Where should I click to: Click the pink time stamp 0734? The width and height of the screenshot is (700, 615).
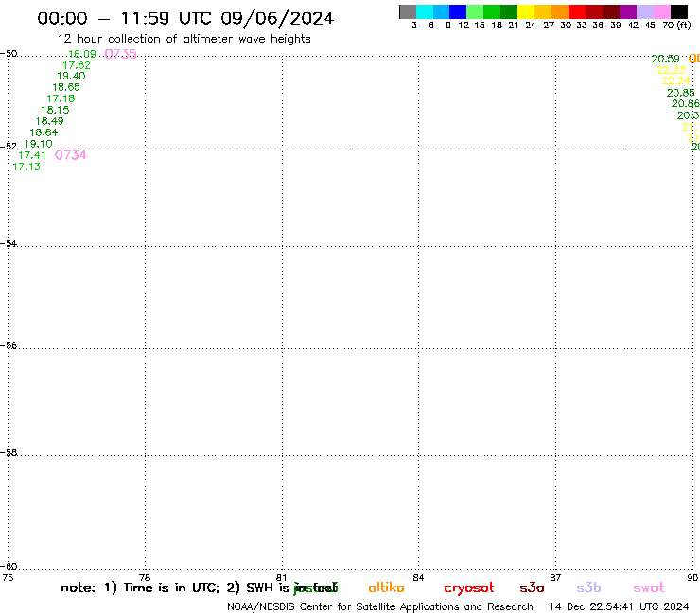pyautogui.click(x=71, y=155)
